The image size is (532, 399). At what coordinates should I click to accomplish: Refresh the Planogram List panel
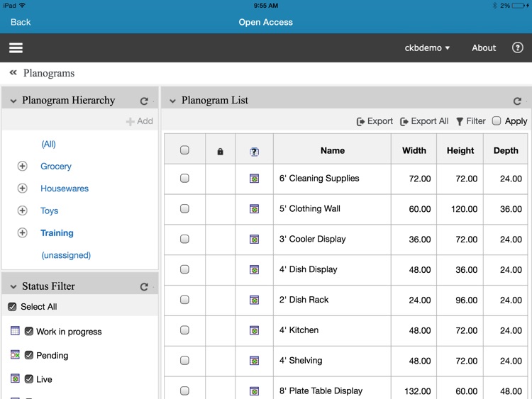[517, 101]
